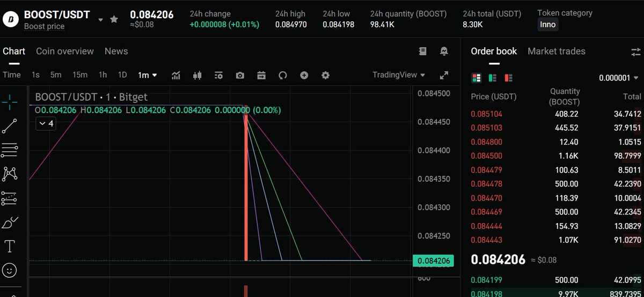Show only sell orders in order book
This screenshot has height=297, width=644.
508,78
